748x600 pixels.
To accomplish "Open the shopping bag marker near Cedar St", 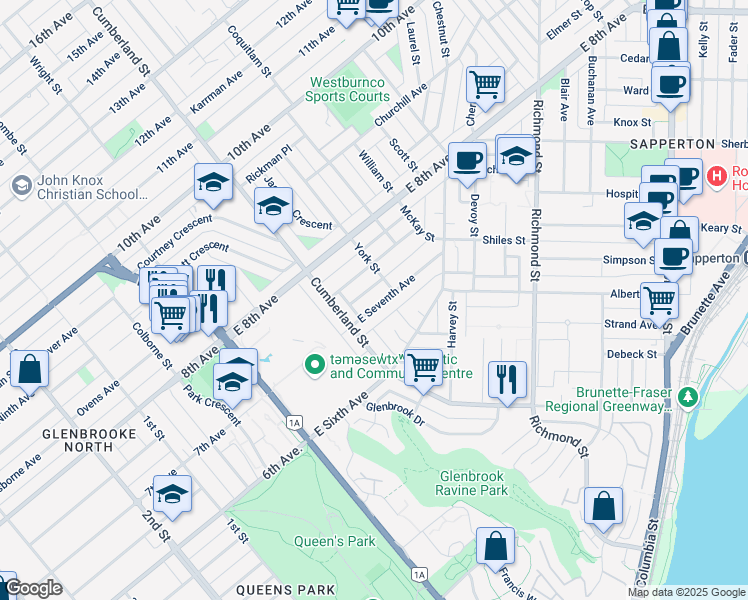I will pos(668,46).
